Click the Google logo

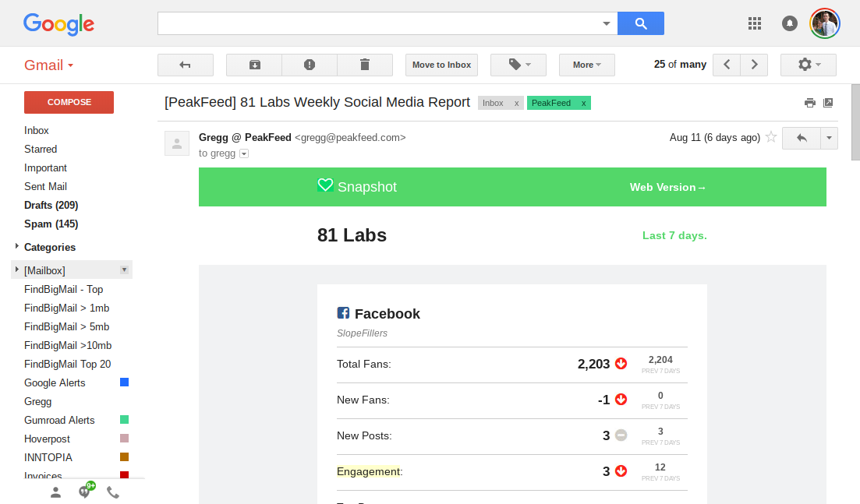pyautogui.click(x=58, y=24)
